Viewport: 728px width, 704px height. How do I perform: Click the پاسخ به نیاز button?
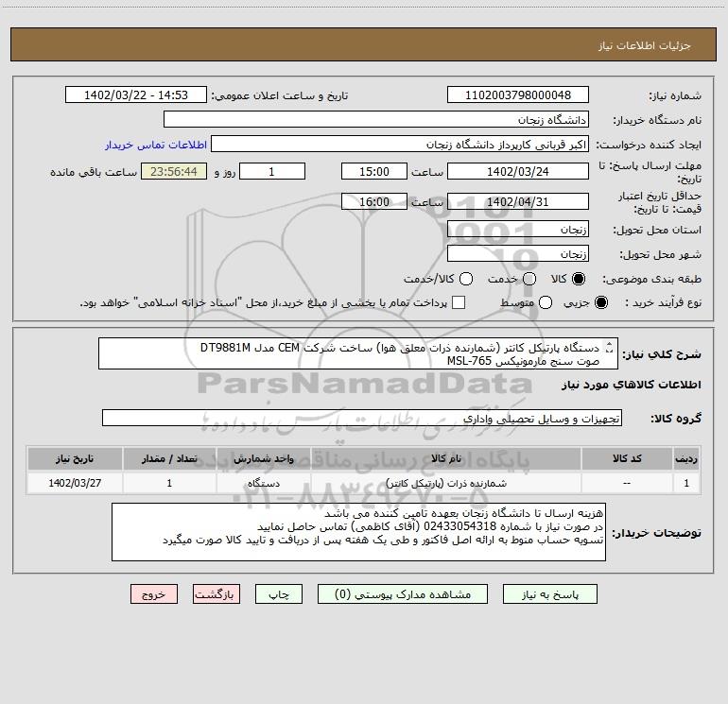pos(549,594)
